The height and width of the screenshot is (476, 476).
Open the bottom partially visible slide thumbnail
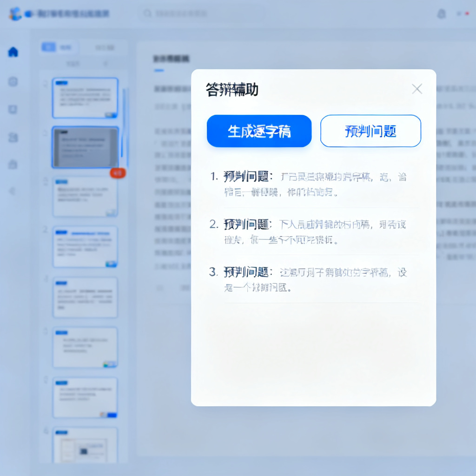[x=85, y=445]
